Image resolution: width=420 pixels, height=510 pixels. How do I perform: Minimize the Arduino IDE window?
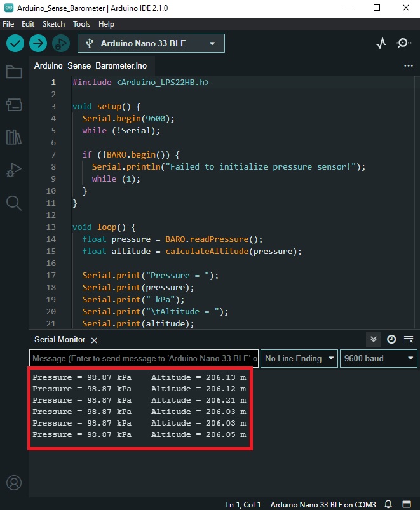[x=348, y=8]
